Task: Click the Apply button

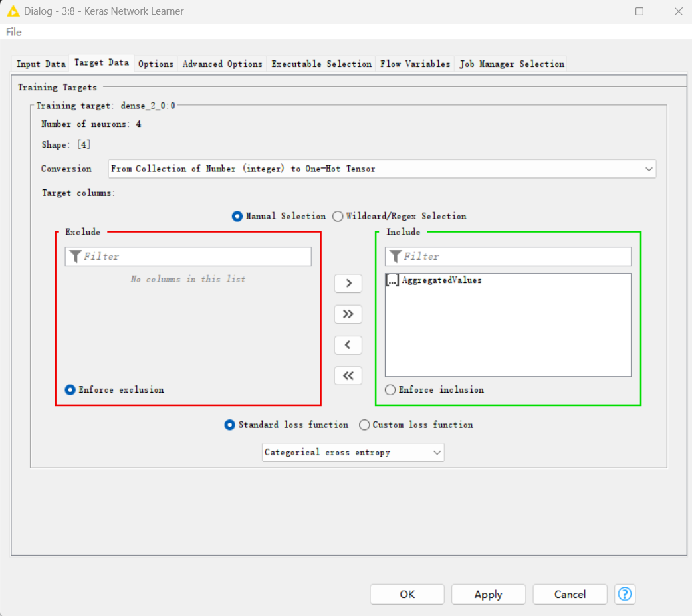Action: pos(488,594)
